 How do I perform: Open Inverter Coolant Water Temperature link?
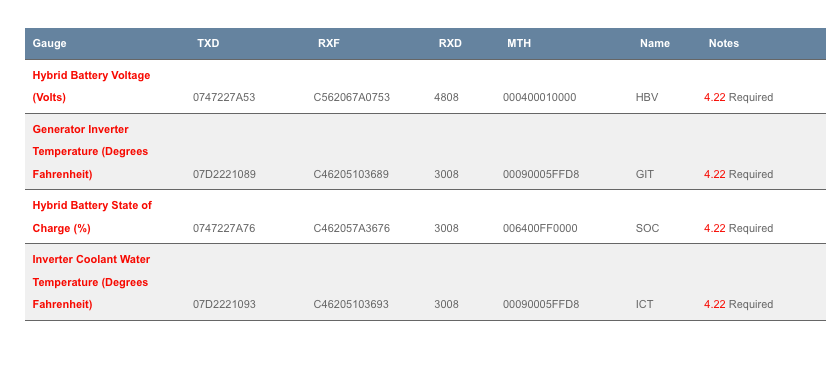coord(91,282)
